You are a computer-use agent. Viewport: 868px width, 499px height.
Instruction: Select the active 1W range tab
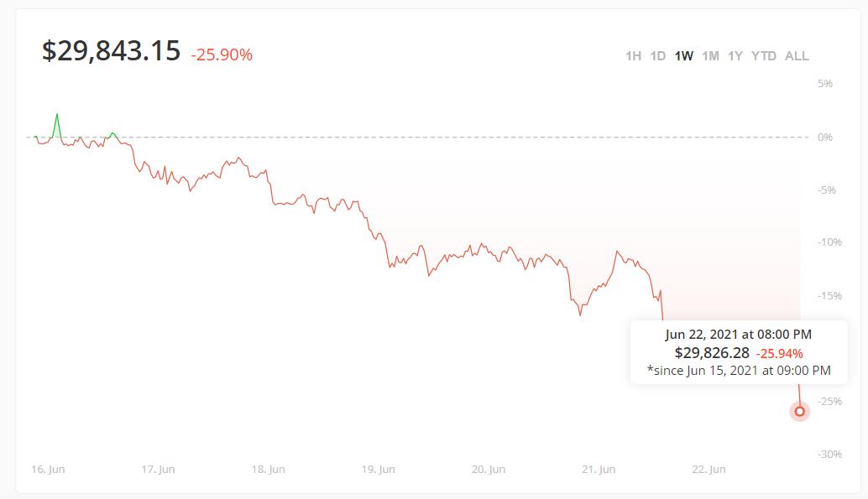pyautogui.click(x=684, y=56)
